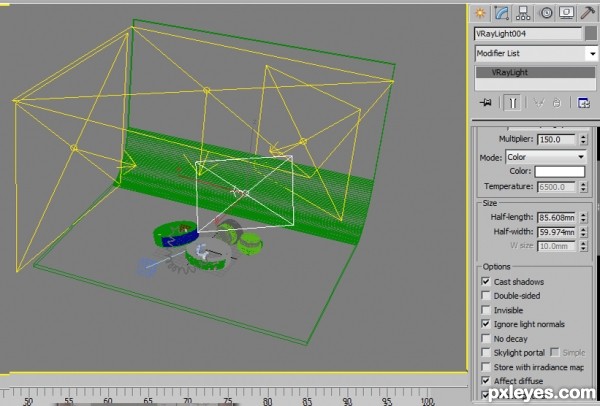Image resolution: width=600 pixels, height=406 pixels.
Task: Enable the Invisible option checkbox
Action: (x=486, y=310)
